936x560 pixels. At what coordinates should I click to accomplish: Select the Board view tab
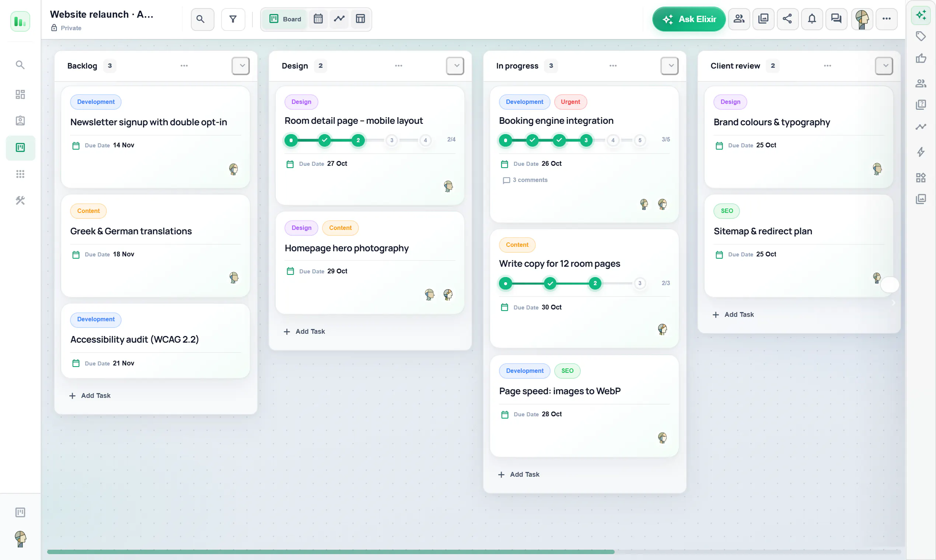click(285, 19)
